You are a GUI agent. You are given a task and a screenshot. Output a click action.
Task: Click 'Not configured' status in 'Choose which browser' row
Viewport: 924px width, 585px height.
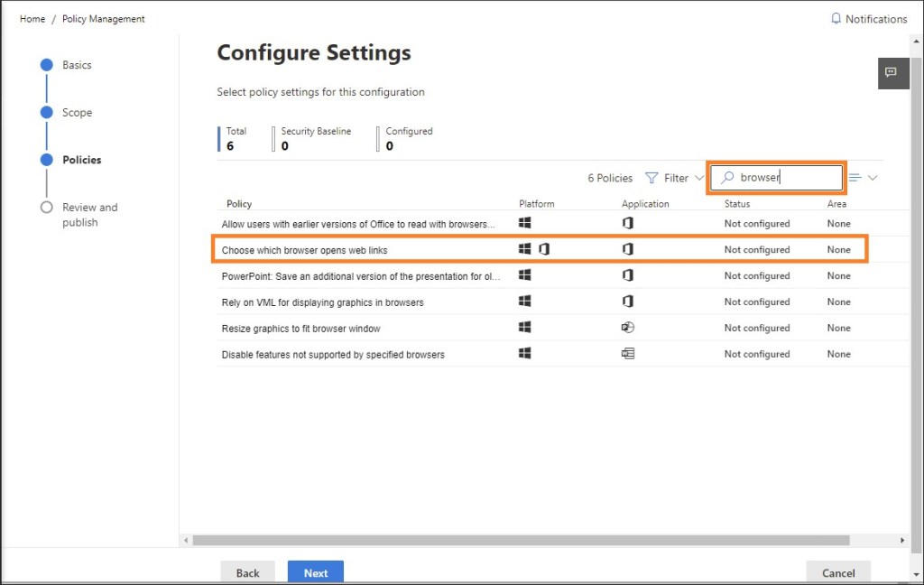[x=757, y=249]
